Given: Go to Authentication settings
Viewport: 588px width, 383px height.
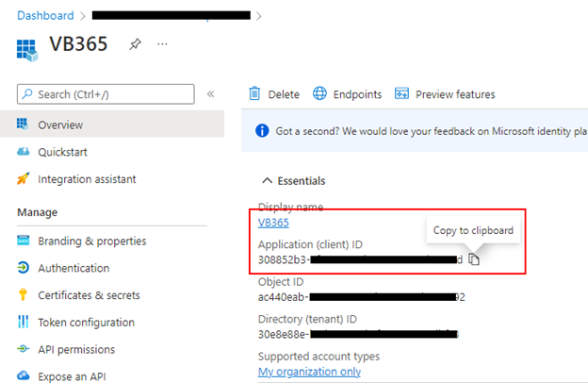Looking at the screenshot, I should click(73, 268).
